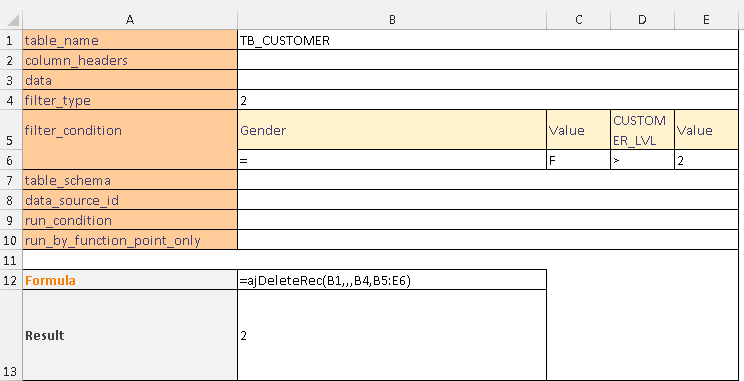Select row 11 header
744x381 pixels.
(11, 260)
